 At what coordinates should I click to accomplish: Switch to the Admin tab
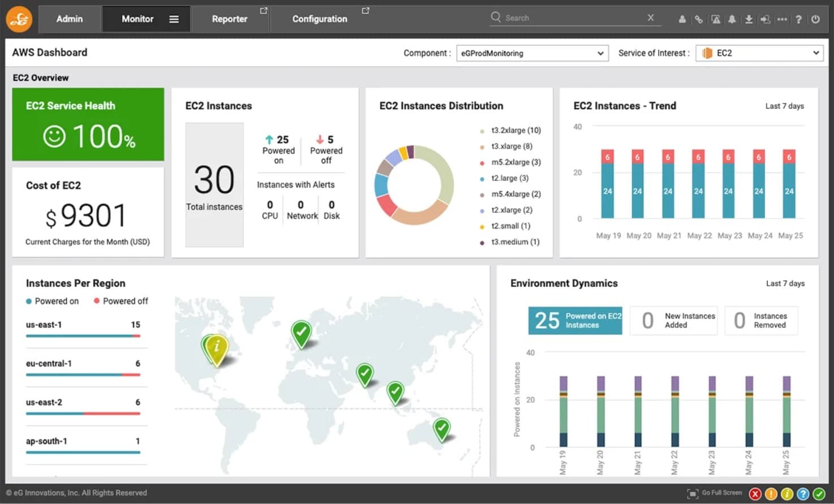click(70, 19)
